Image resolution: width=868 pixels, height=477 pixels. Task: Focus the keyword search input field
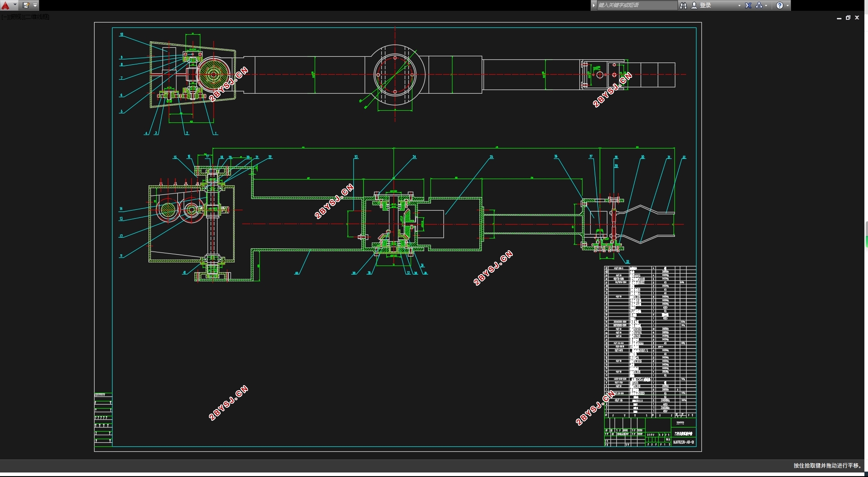point(637,5)
